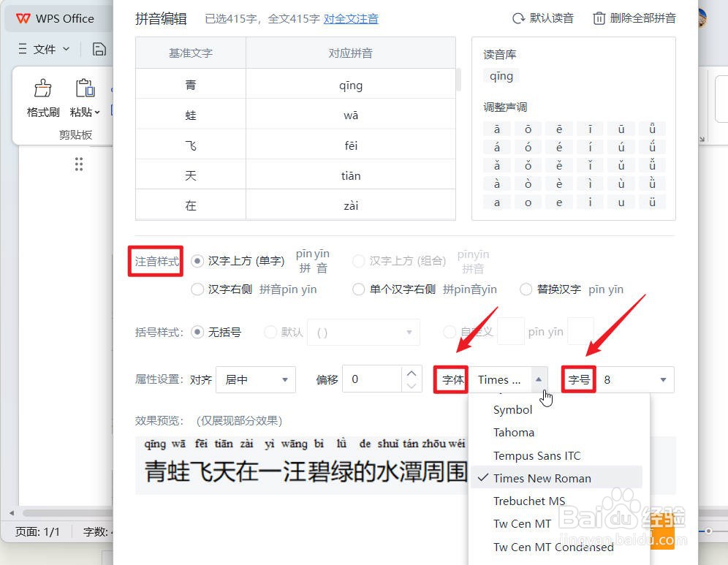Click the save document icon beside 文件
Screen dimensions: 728x565
tap(99, 48)
